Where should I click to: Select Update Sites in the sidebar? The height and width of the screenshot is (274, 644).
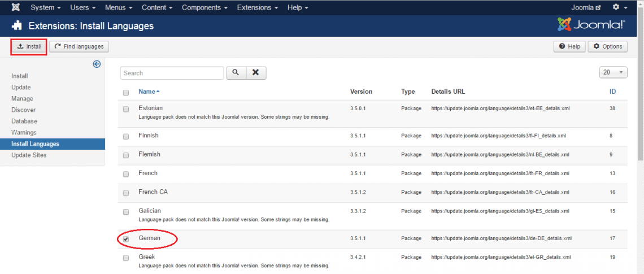point(29,155)
